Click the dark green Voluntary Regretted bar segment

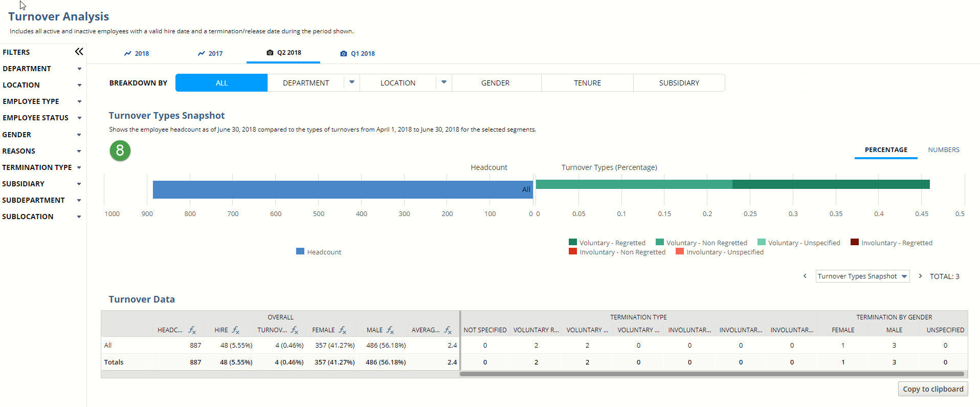(831, 184)
